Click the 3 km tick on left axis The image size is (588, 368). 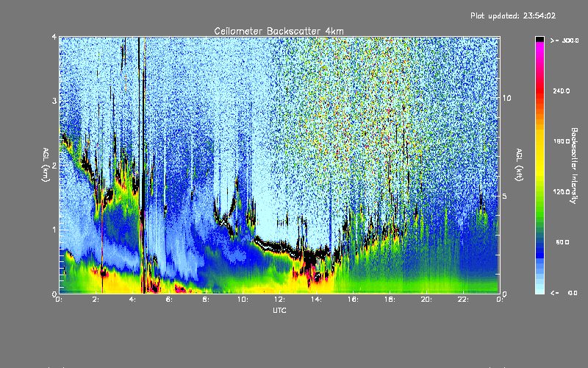tap(54, 102)
